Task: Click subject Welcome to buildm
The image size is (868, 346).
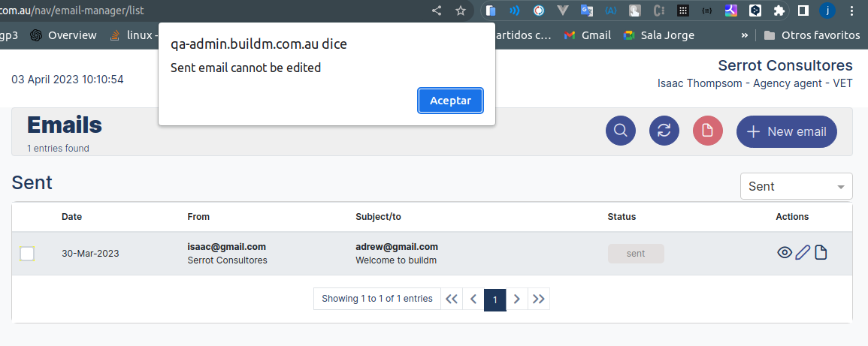Action: point(396,260)
